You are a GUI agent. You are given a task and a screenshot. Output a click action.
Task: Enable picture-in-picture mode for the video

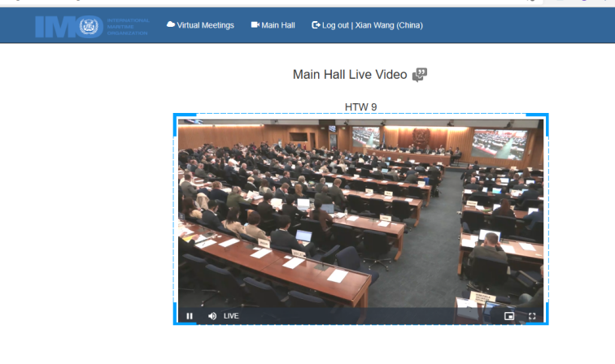click(x=509, y=316)
